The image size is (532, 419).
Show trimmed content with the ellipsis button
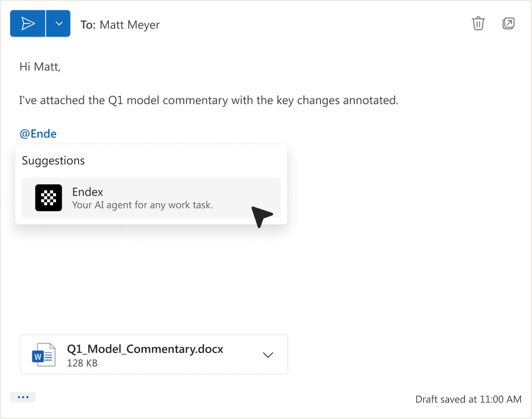(x=23, y=398)
